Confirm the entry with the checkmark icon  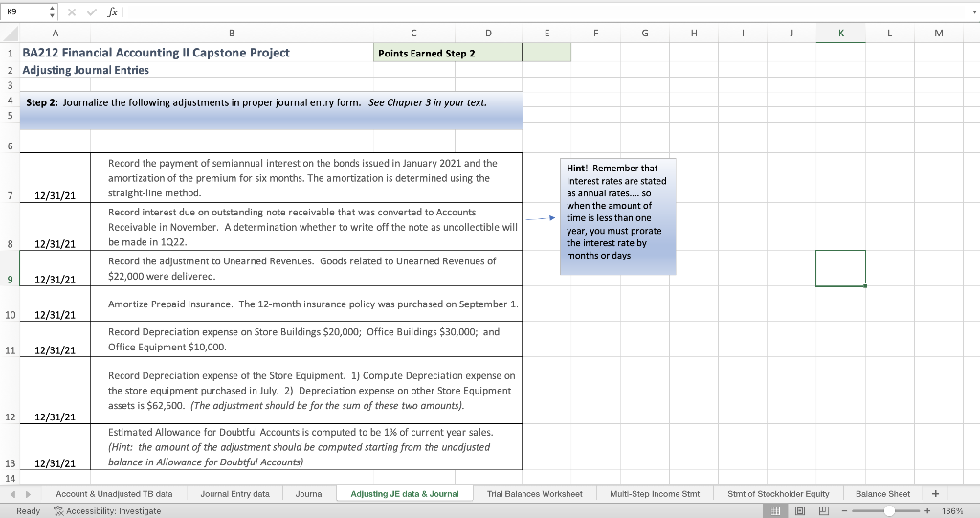pos(92,11)
